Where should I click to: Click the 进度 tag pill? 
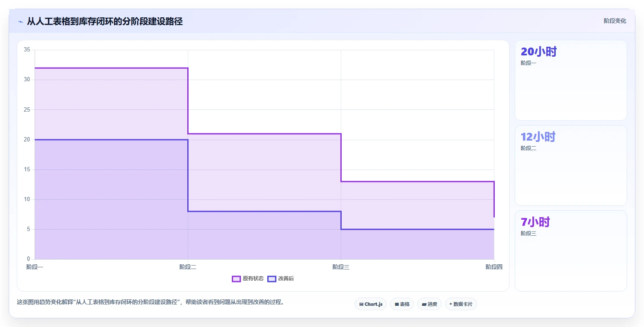pyautogui.click(x=429, y=304)
